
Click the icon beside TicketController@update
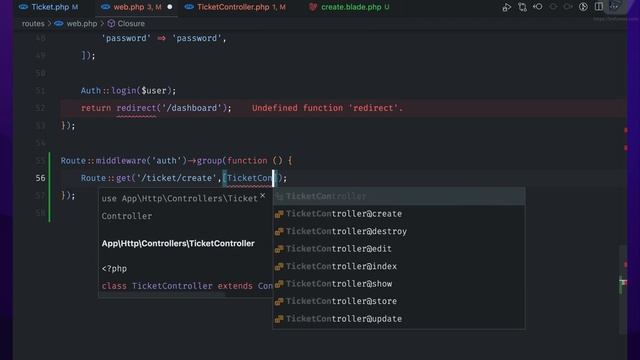(x=279, y=319)
